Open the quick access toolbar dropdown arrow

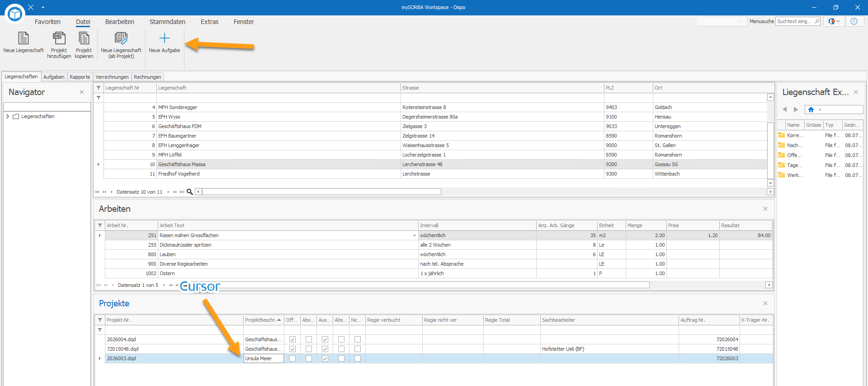[x=43, y=7]
